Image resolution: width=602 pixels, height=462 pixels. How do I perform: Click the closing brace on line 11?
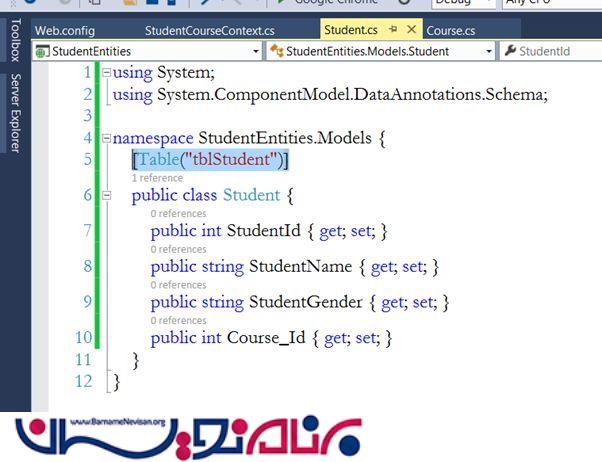pos(135,361)
